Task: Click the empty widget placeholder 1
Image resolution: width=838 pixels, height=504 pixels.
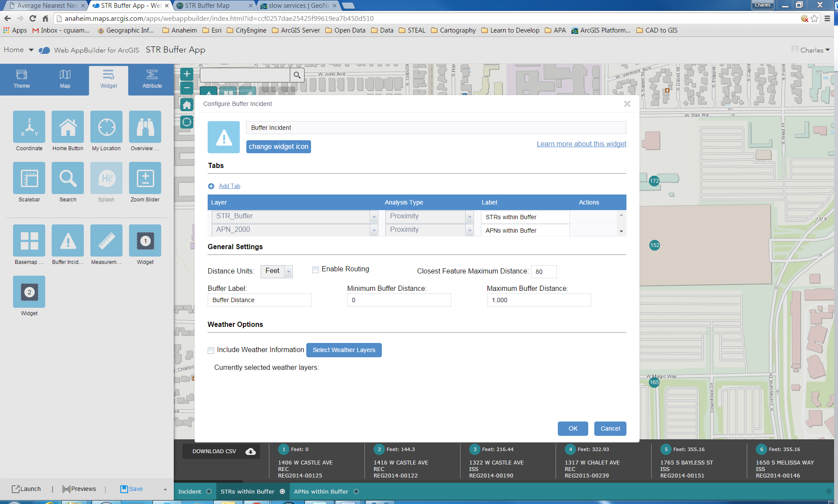Action: pyautogui.click(x=145, y=240)
